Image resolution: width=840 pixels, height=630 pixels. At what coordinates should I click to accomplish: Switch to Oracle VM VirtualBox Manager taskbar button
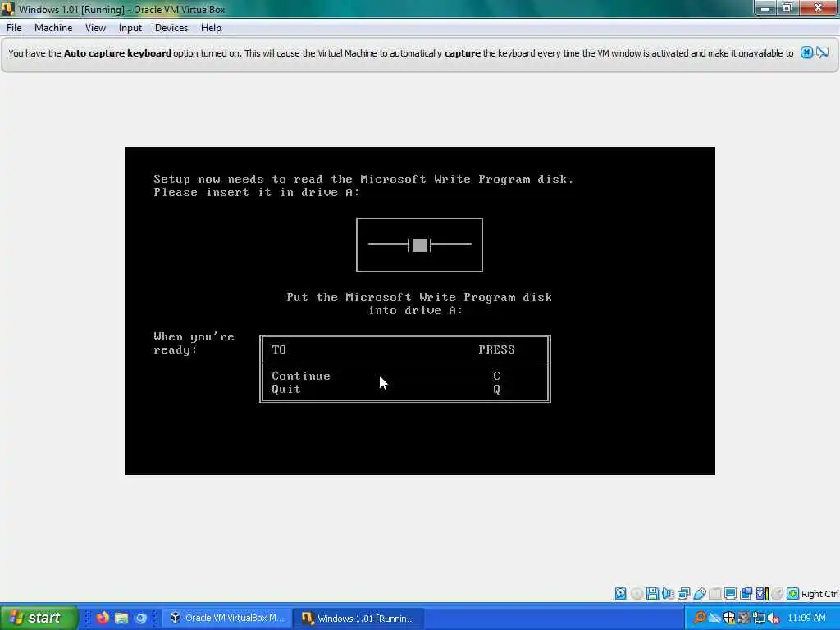pos(226,618)
